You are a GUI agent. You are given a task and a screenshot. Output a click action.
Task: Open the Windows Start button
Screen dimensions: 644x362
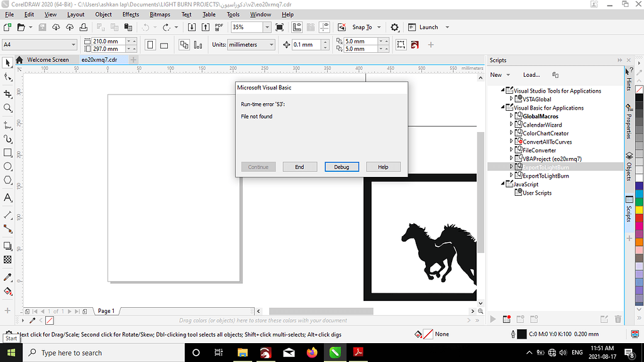point(11,353)
